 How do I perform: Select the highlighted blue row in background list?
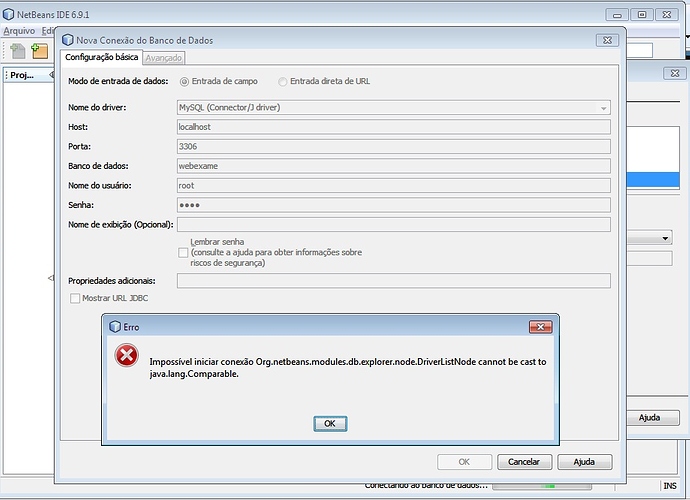click(x=653, y=180)
